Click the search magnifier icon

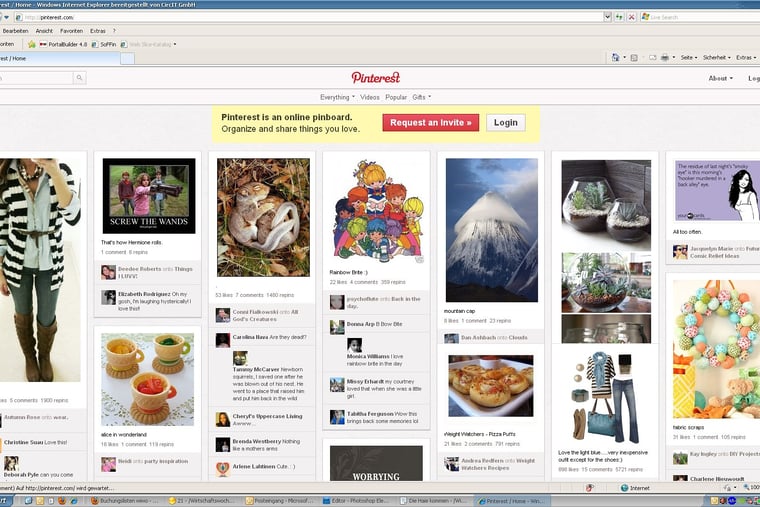79,78
